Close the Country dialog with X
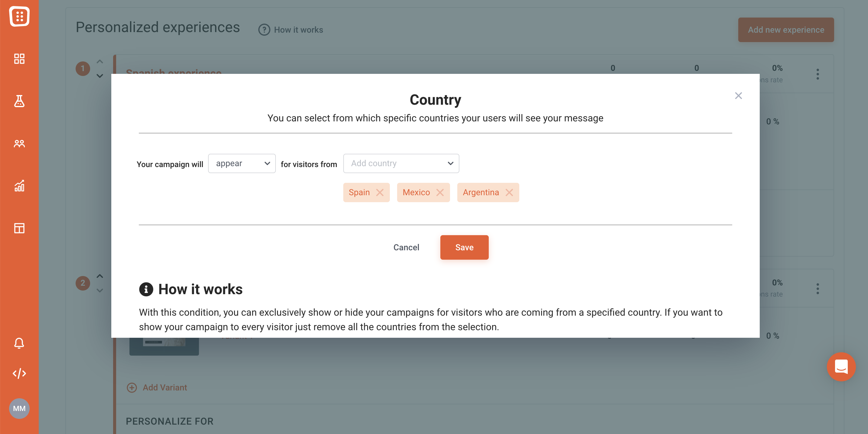This screenshot has height=434, width=868. 738,96
